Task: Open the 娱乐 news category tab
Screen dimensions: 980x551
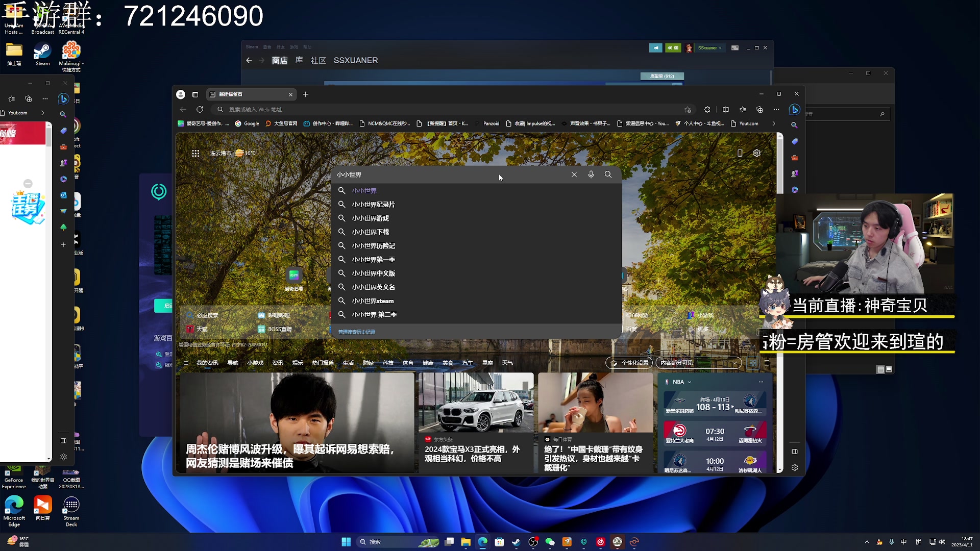Action: pos(298,363)
